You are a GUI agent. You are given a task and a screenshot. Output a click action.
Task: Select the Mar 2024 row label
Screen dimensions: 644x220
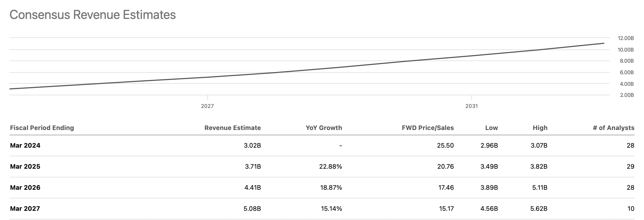coord(25,146)
